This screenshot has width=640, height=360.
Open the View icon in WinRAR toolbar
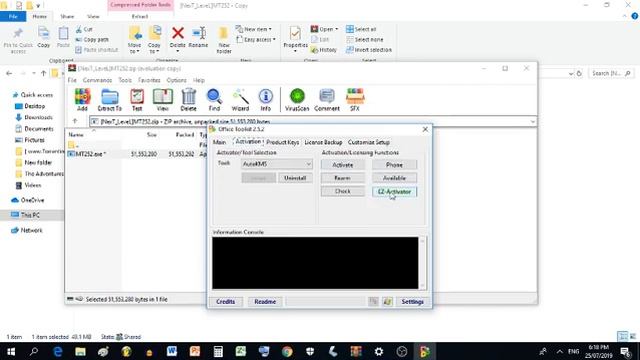point(162,100)
